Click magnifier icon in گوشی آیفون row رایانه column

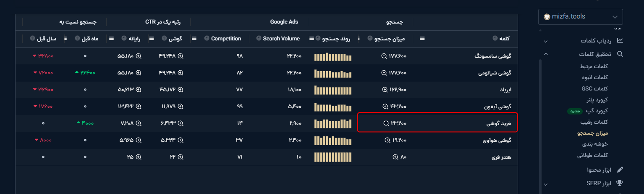139,106
